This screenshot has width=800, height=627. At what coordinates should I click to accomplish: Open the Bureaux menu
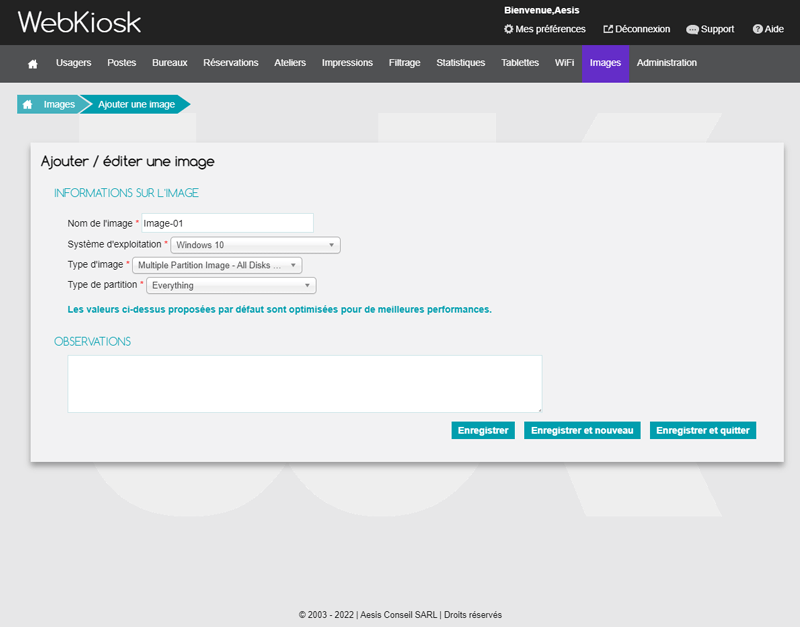[169, 63]
